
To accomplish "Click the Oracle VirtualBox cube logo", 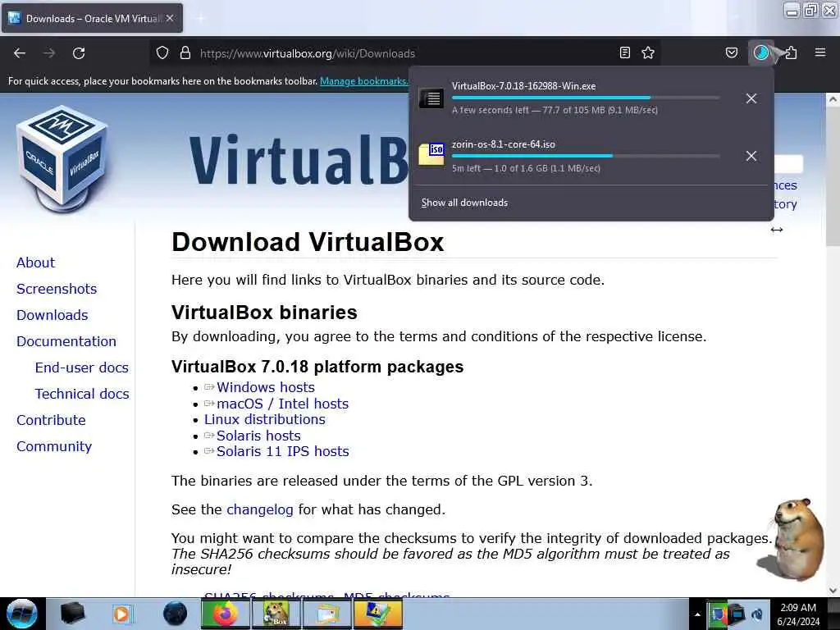I will [x=62, y=159].
